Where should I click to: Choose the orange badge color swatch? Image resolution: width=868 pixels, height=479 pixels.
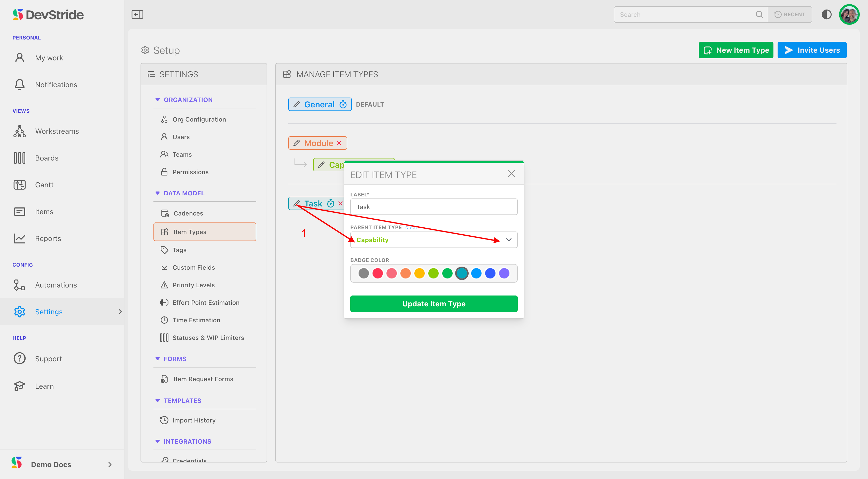point(405,273)
